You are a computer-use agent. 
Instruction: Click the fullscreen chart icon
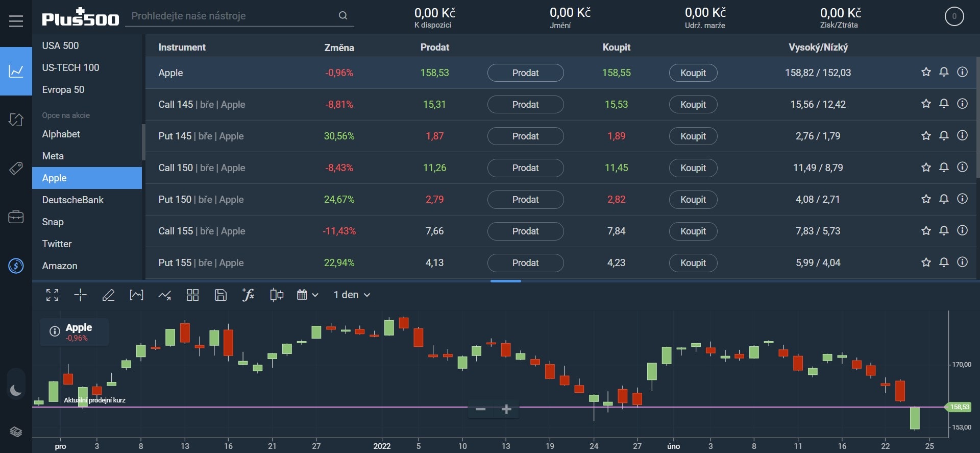(52, 295)
